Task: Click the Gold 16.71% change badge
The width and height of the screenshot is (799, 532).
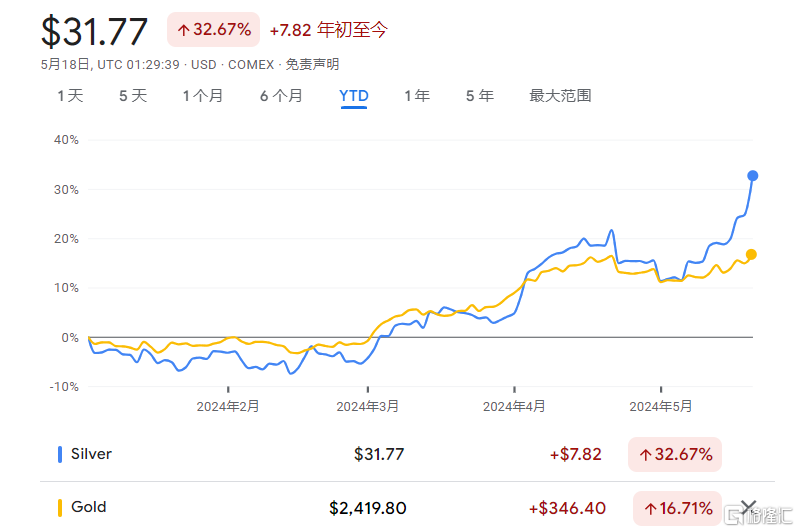Action: (676, 508)
